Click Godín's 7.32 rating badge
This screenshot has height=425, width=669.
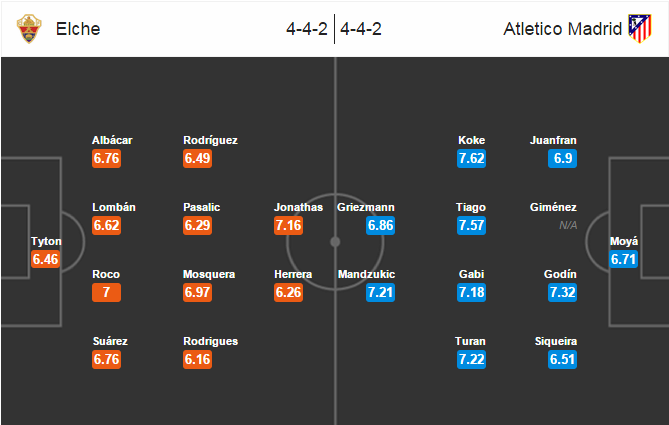click(x=562, y=292)
